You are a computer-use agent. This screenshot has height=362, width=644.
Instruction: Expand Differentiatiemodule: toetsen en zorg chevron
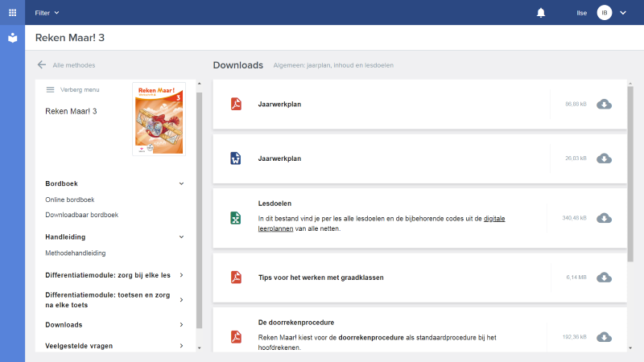coord(181,299)
